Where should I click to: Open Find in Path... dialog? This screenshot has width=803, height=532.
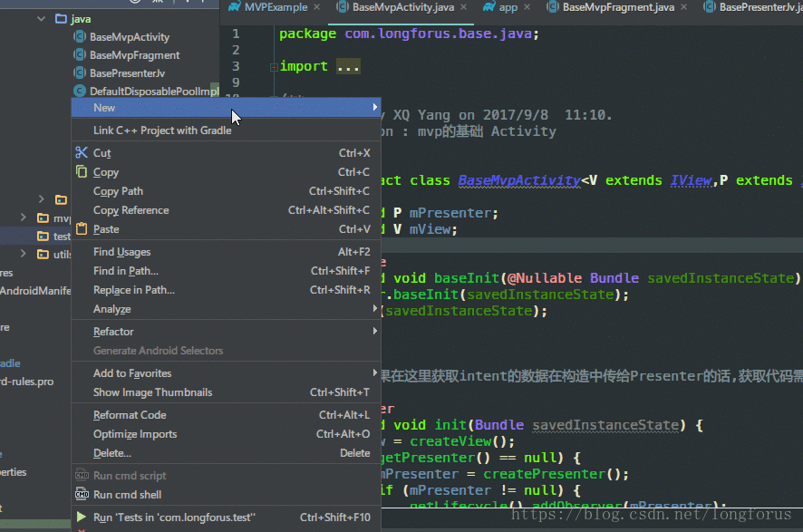pyautogui.click(x=226, y=271)
